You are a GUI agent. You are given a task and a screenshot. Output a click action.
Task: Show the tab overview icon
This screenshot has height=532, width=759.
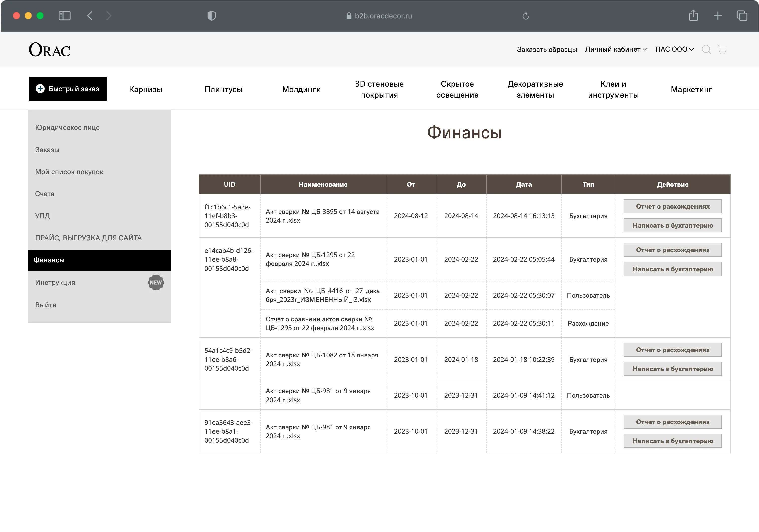click(742, 16)
